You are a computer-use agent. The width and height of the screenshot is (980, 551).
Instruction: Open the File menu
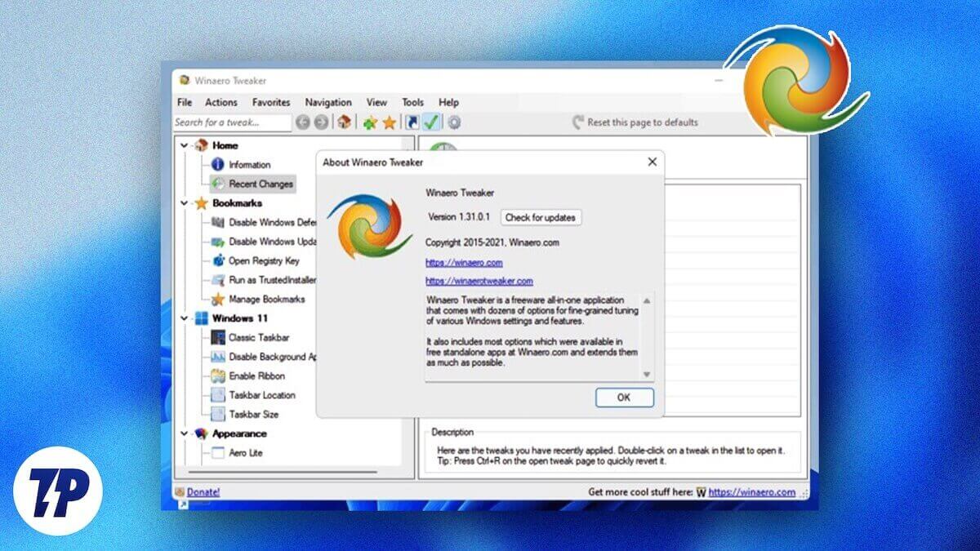tap(185, 102)
